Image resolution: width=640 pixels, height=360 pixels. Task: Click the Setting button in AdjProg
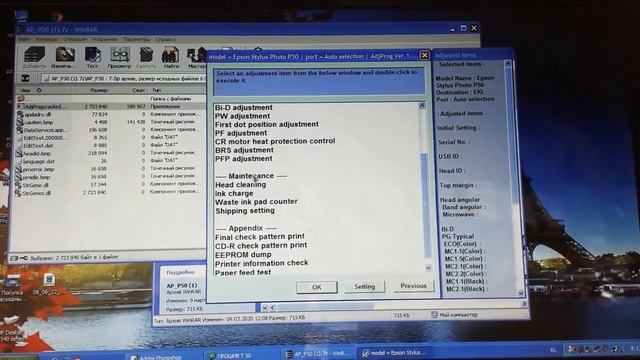coord(364,287)
